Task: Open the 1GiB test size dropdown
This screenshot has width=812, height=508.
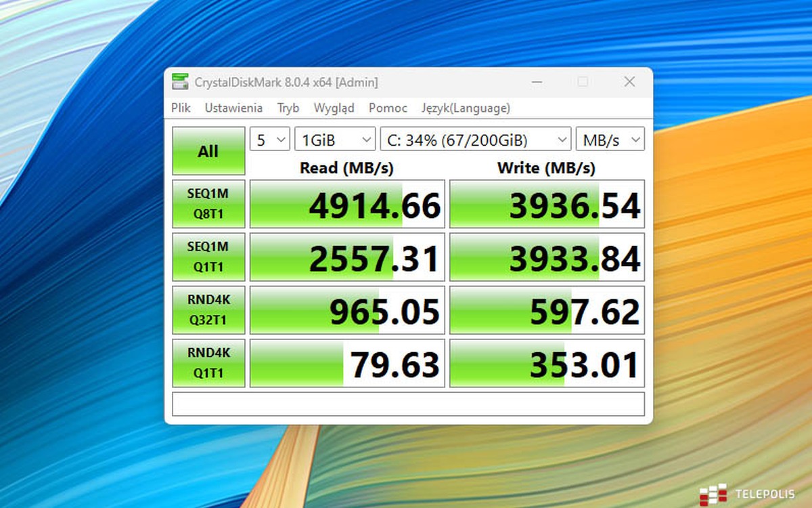Action: click(335, 140)
